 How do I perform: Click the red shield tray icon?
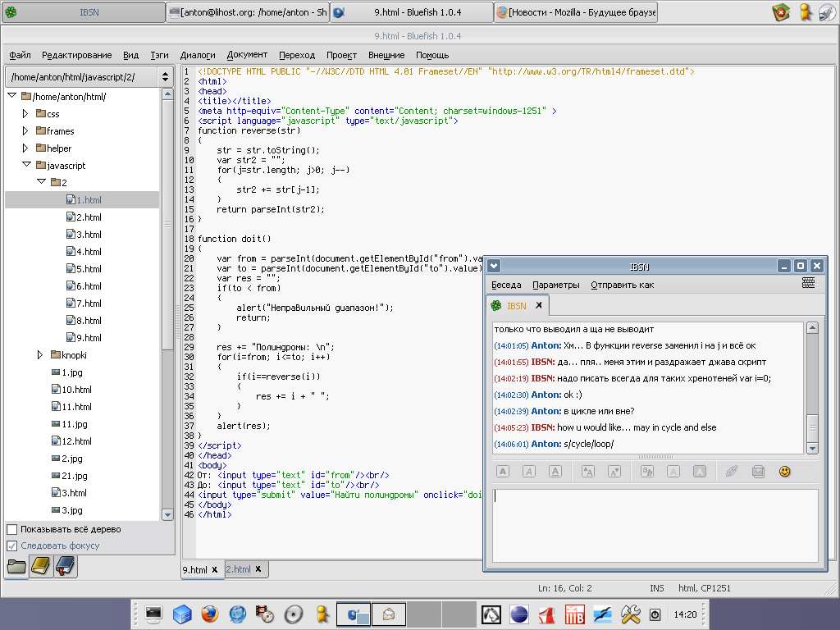coord(782,11)
